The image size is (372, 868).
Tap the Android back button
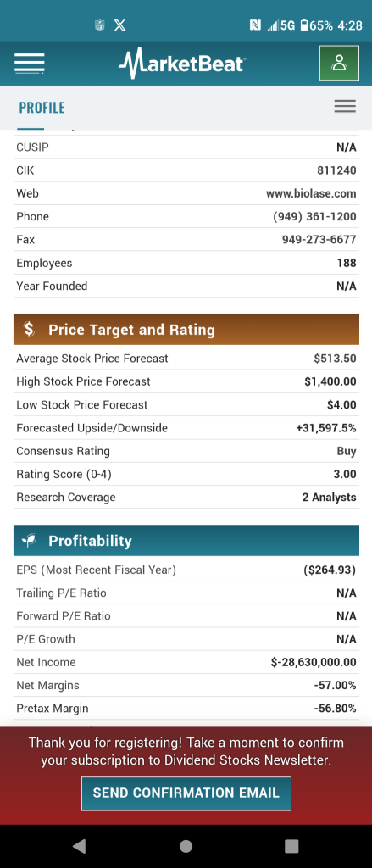pyautogui.click(x=79, y=845)
